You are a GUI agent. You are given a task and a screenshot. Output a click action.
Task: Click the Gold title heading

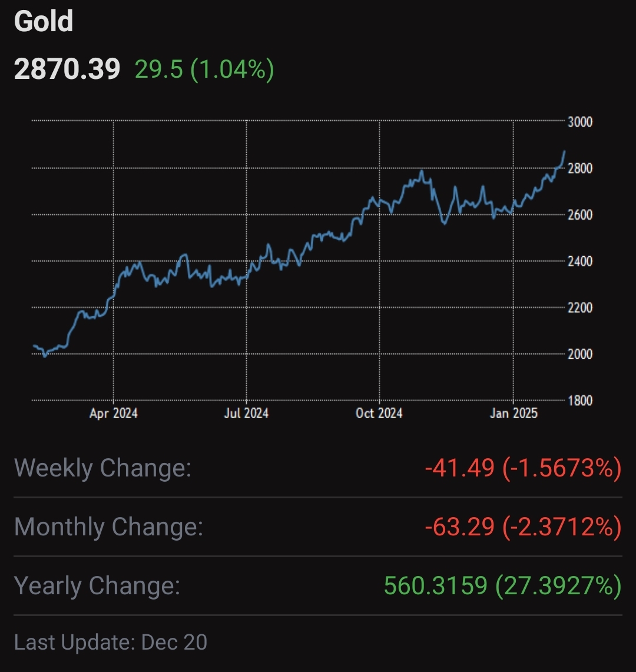coord(44,22)
